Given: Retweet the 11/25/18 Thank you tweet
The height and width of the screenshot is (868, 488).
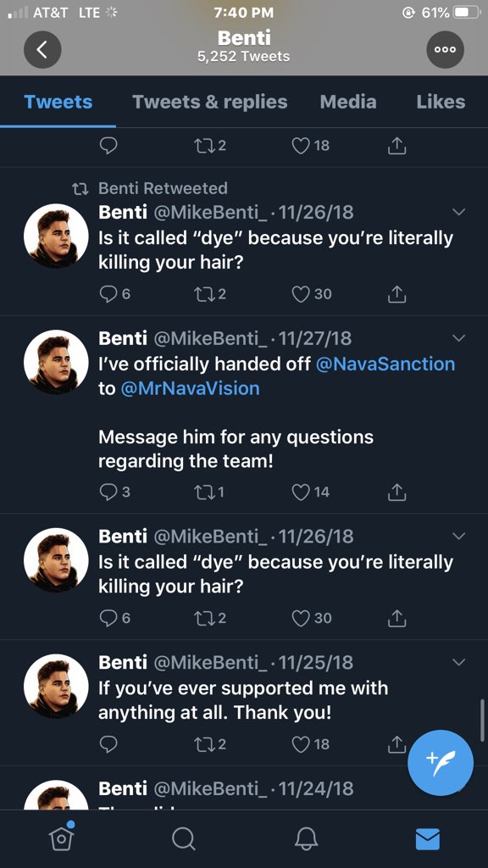Looking at the screenshot, I should [x=210, y=744].
